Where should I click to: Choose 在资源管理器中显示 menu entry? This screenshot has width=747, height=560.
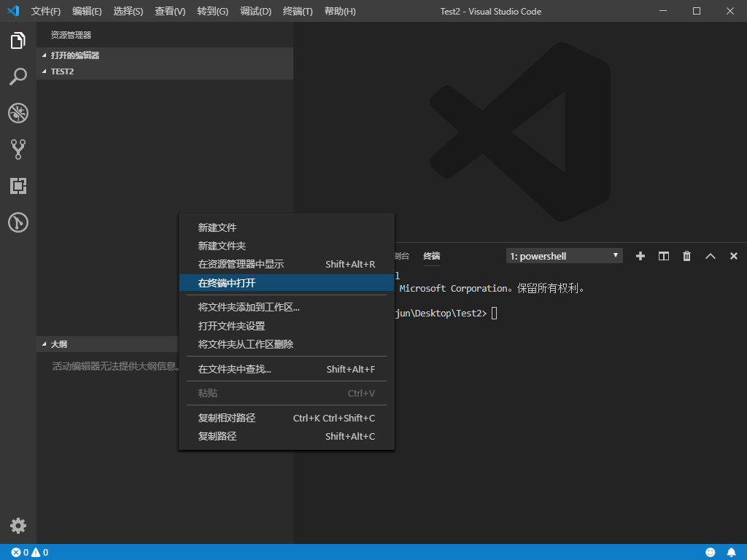[286, 264]
